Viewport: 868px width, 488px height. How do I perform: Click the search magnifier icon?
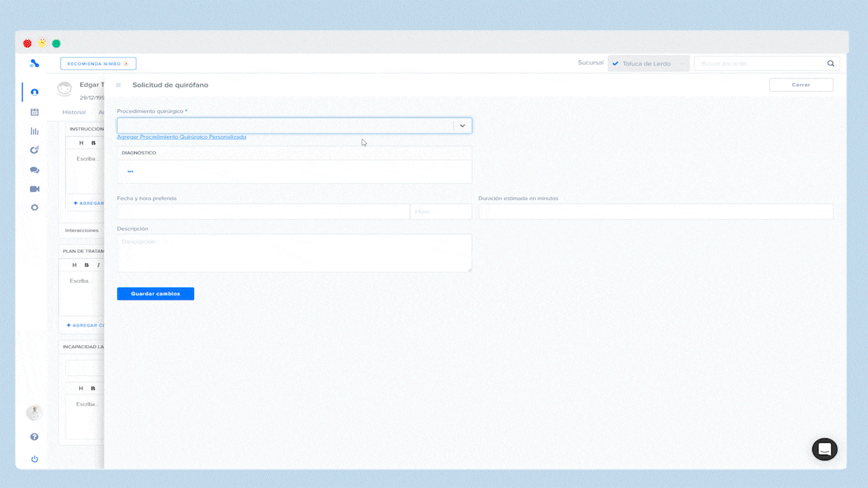(831, 64)
